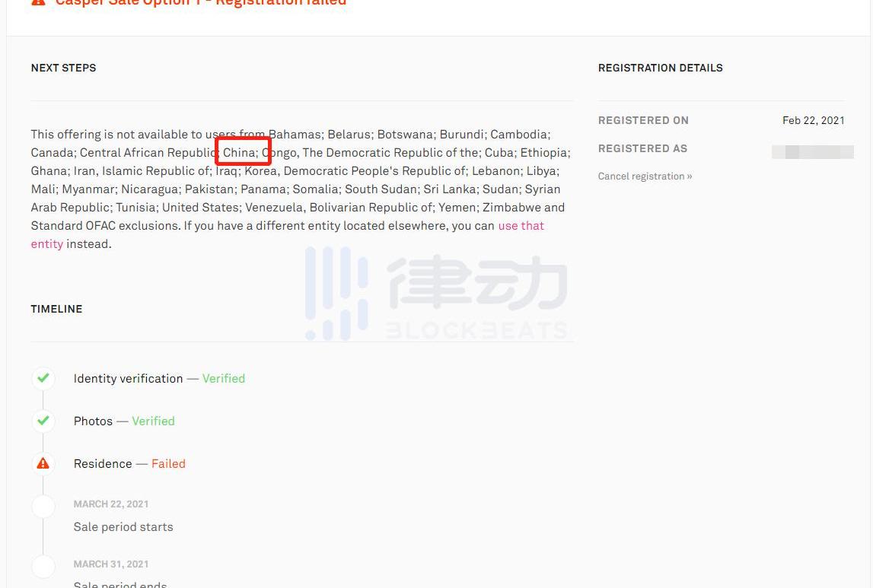Click the word 'China;' in the exclusion list
Image resolution: width=873 pixels, height=588 pixels.
pyautogui.click(x=241, y=152)
